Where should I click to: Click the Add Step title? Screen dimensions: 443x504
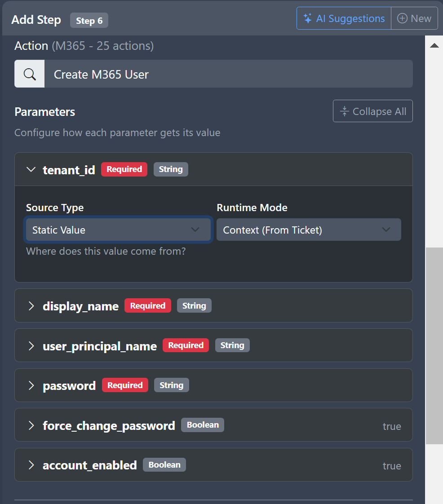[36, 20]
